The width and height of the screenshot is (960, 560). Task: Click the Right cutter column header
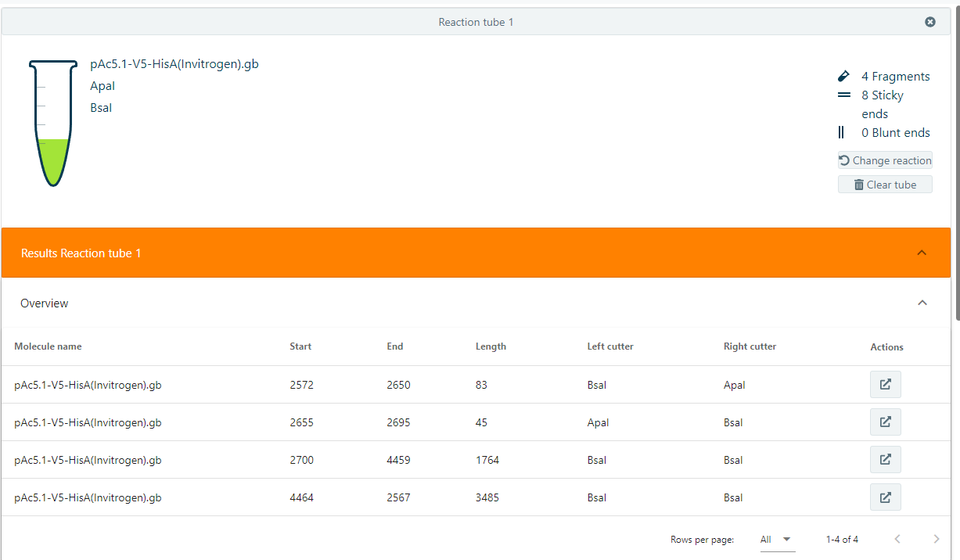click(x=750, y=346)
